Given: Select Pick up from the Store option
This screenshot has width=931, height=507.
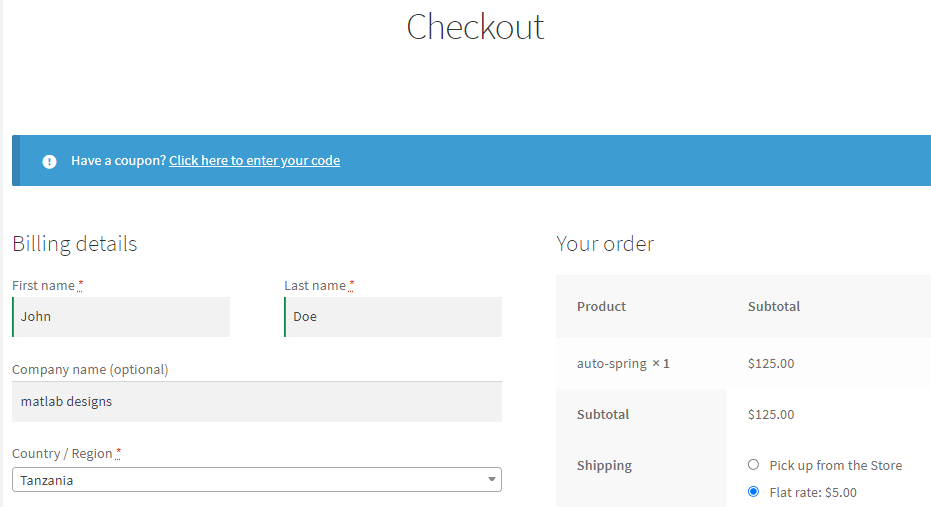Looking at the screenshot, I should pos(753,464).
